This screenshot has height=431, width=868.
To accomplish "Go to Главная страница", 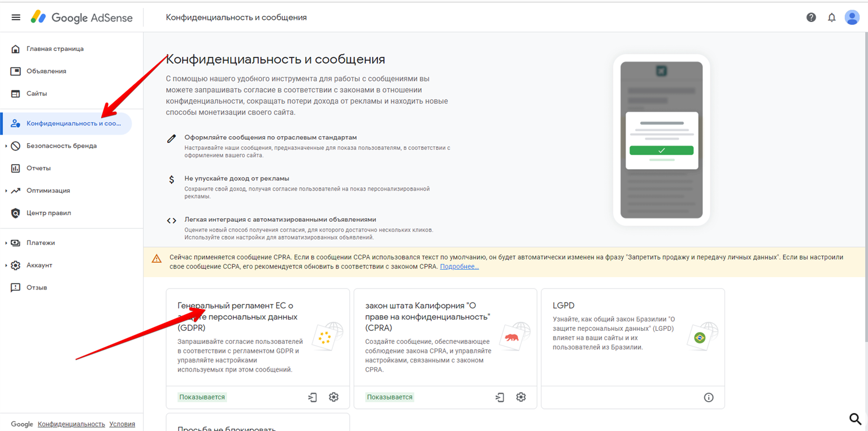I will tap(55, 49).
